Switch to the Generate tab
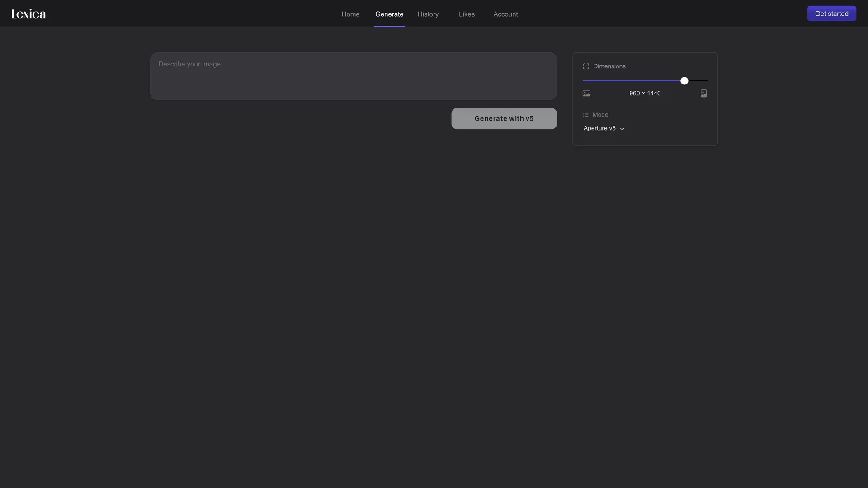 pyautogui.click(x=389, y=14)
